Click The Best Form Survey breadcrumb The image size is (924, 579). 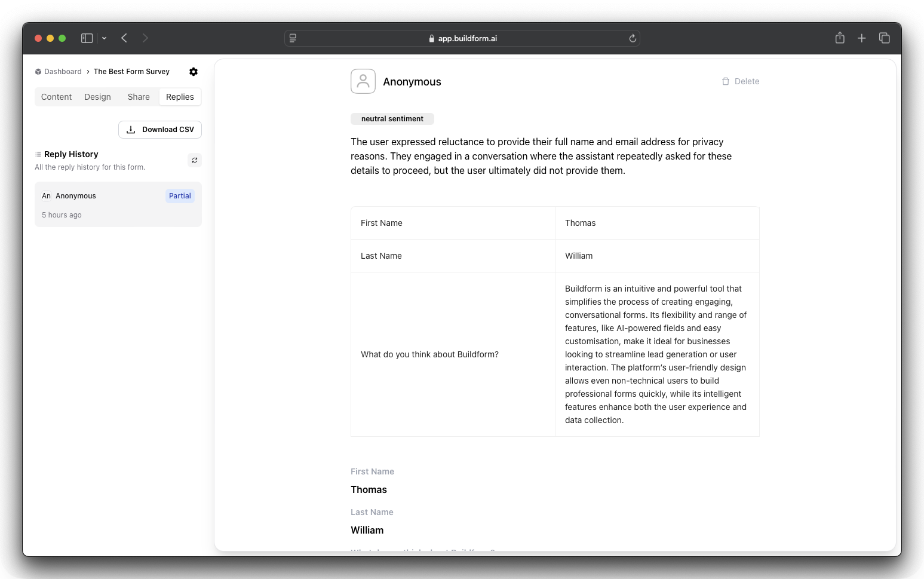pyautogui.click(x=131, y=72)
